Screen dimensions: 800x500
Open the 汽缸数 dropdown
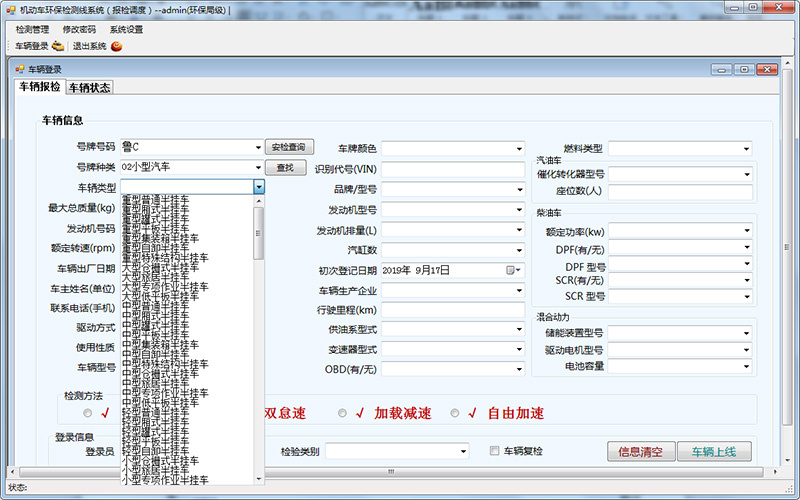point(519,250)
